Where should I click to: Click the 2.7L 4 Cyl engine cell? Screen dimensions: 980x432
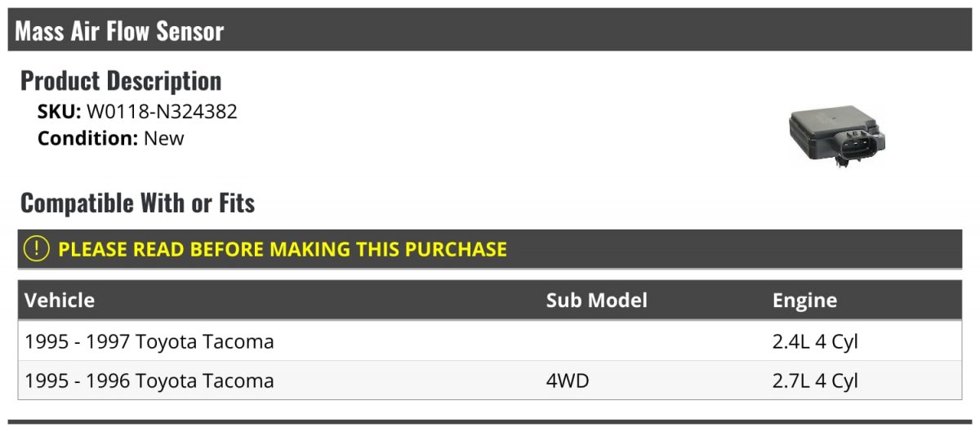point(815,381)
